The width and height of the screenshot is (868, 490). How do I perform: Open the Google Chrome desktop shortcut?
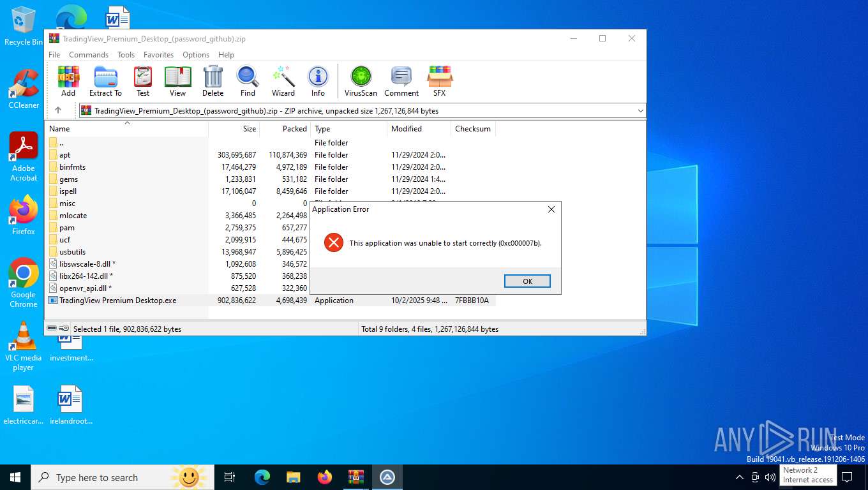coord(24,283)
